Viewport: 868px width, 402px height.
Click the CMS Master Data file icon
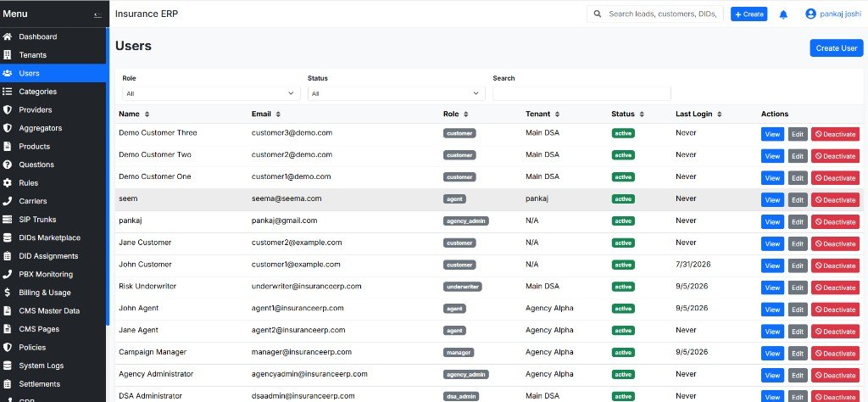click(x=7, y=310)
